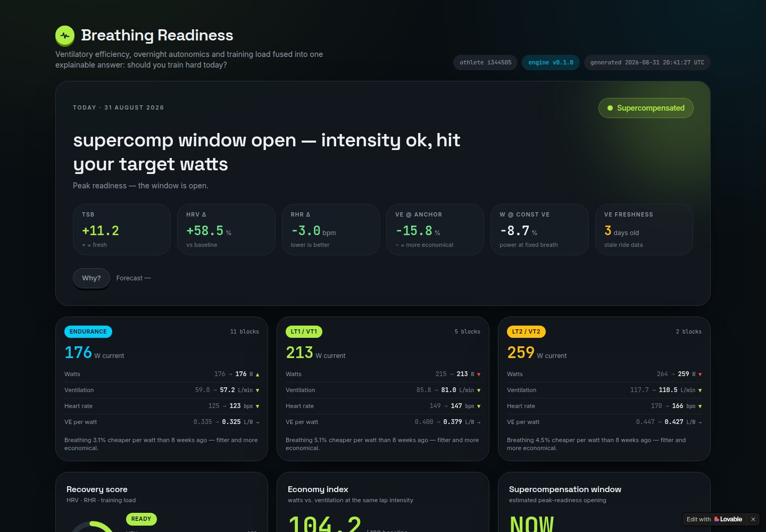
Task: Click the Peak readiness subtitle text
Action: (x=140, y=186)
